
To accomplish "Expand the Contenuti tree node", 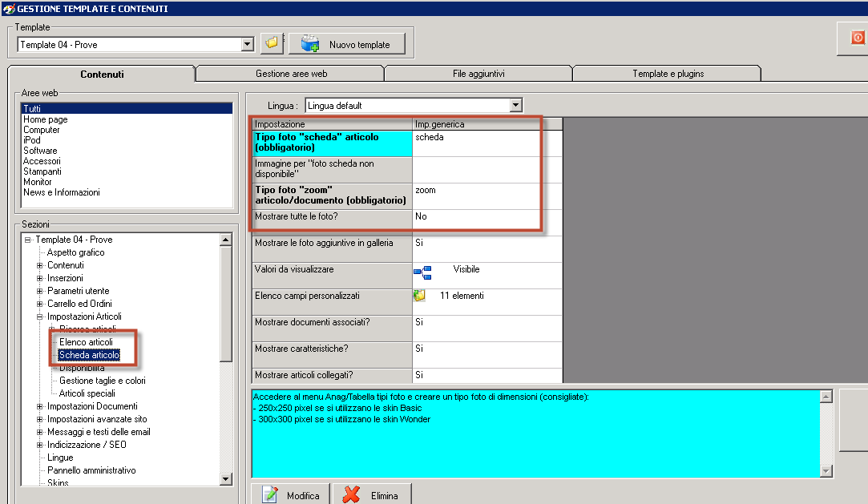I will (40, 265).
